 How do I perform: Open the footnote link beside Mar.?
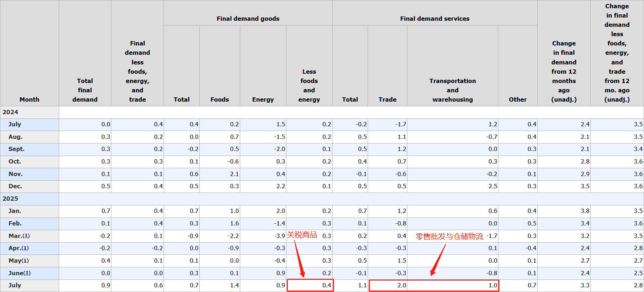click(x=26, y=236)
